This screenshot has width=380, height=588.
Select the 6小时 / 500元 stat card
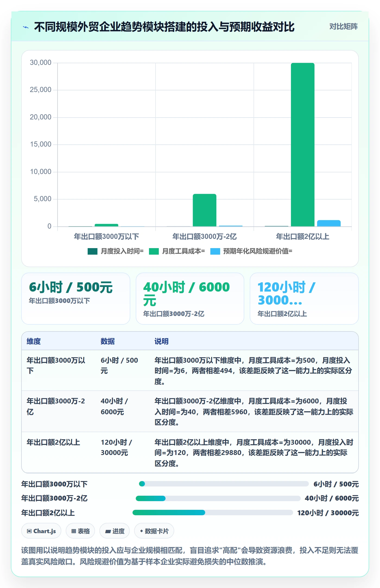76,298
